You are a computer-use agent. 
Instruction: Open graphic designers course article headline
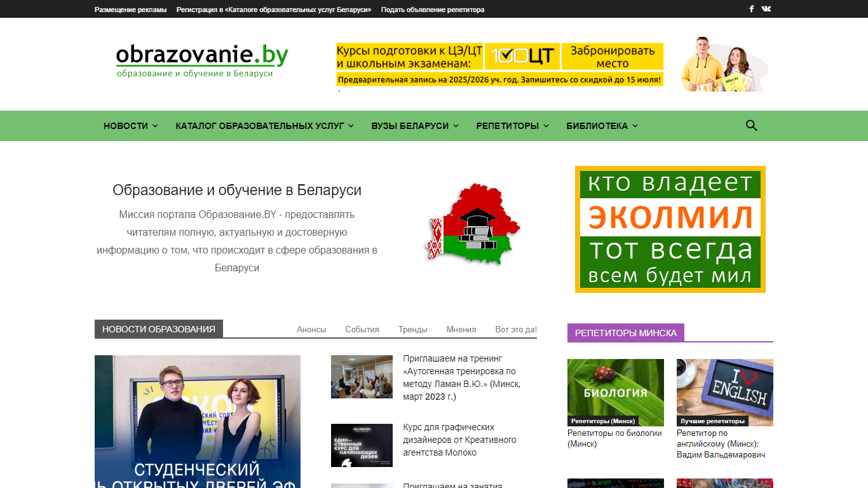460,440
